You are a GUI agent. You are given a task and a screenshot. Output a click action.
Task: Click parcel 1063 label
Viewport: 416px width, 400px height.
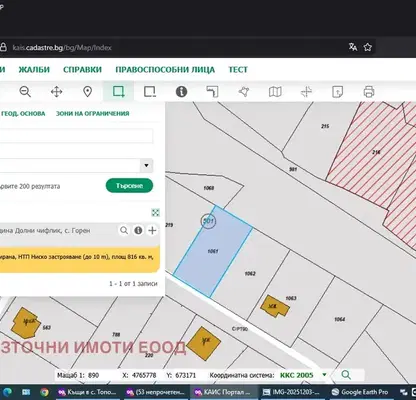pos(291,298)
